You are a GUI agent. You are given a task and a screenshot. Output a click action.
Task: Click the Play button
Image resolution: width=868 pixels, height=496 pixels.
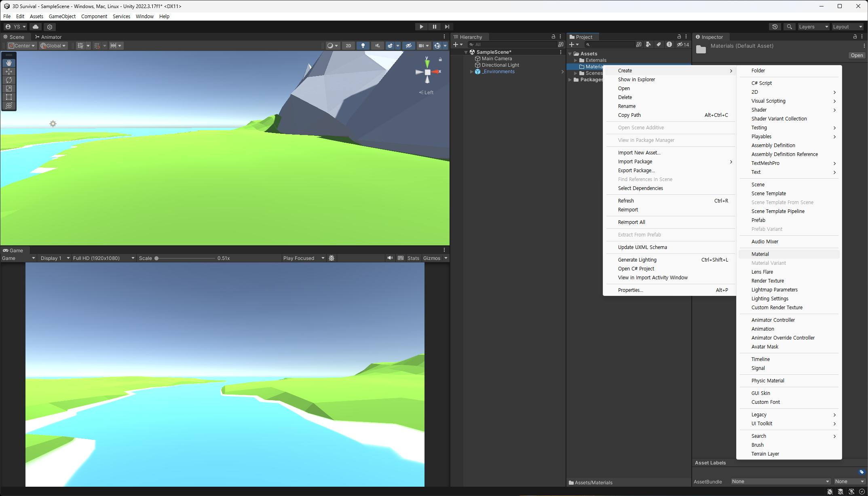421,27
